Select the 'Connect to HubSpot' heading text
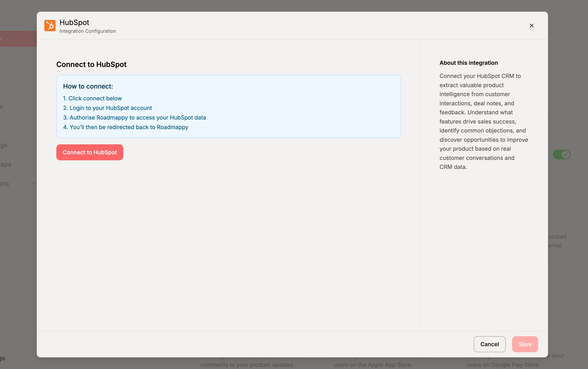Screen dimensions: 588x369 click(x=91, y=64)
